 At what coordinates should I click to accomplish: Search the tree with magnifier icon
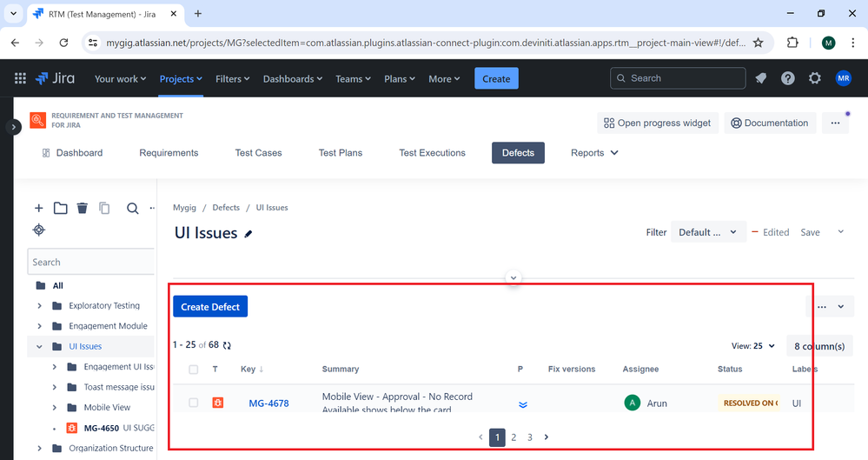(132, 209)
